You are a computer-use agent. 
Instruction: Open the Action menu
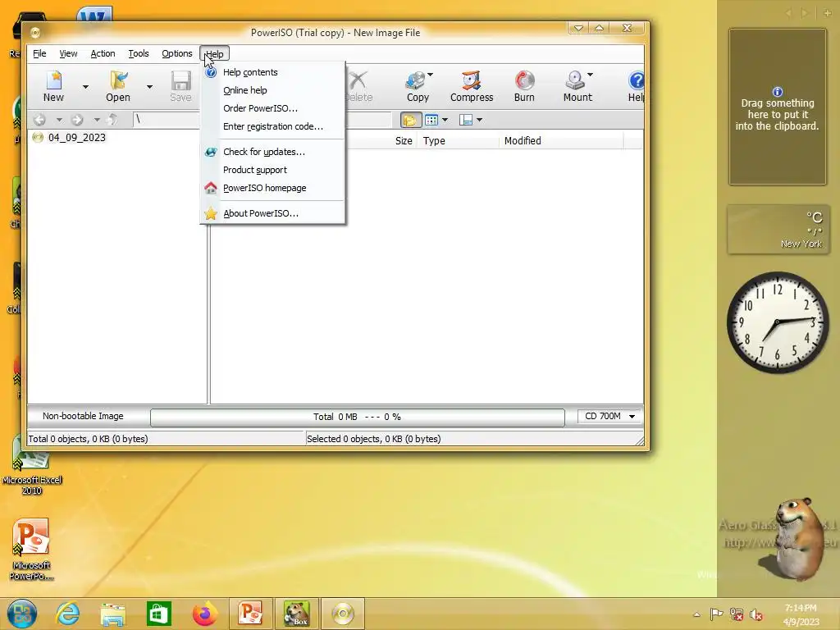(x=103, y=53)
